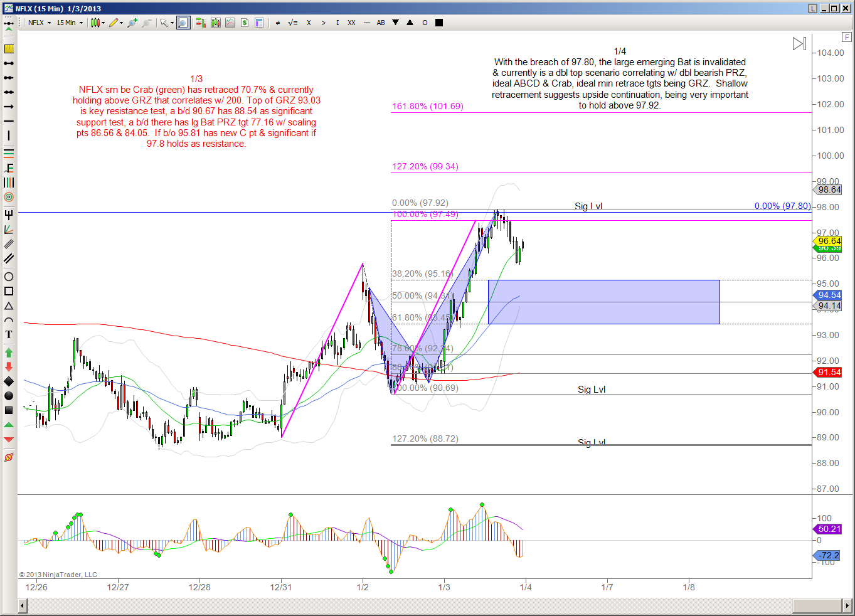Choose the Triangle drawing tool
This screenshot has width=855, height=616.
[x=9, y=305]
